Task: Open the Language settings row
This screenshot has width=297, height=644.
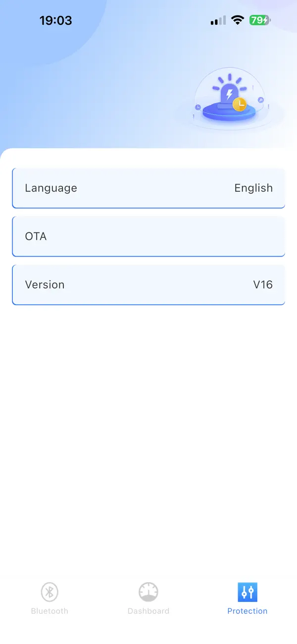Action: click(148, 188)
